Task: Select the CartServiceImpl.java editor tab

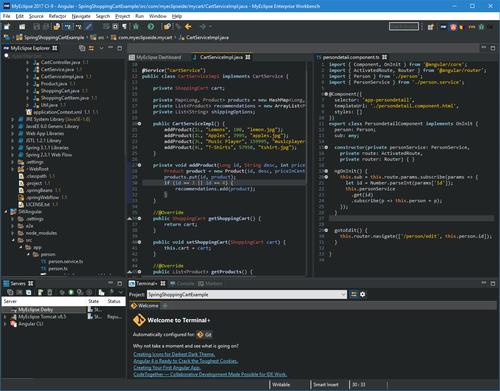Action: coord(221,57)
